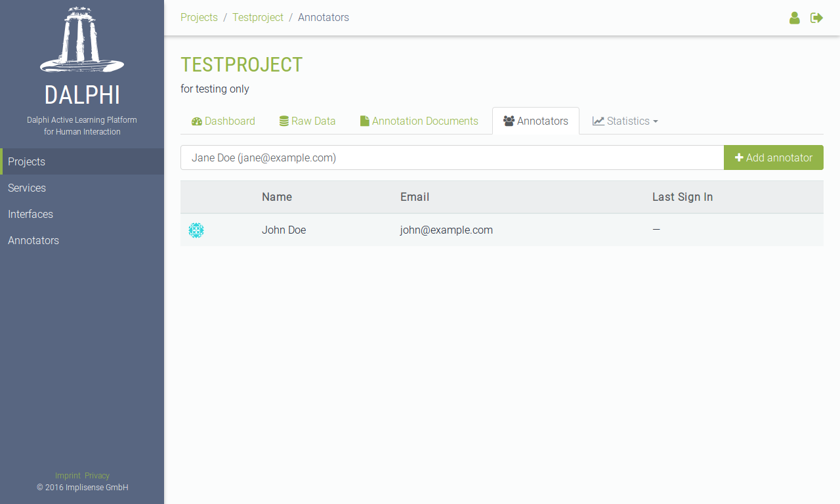This screenshot has width=840, height=504.
Task: Click the DALPHI column logo
Action: click(x=82, y=39)
